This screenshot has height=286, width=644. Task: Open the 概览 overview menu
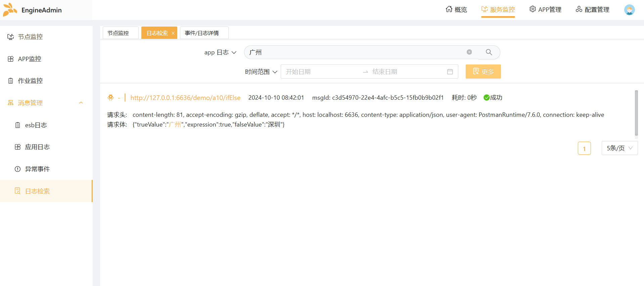456,10
